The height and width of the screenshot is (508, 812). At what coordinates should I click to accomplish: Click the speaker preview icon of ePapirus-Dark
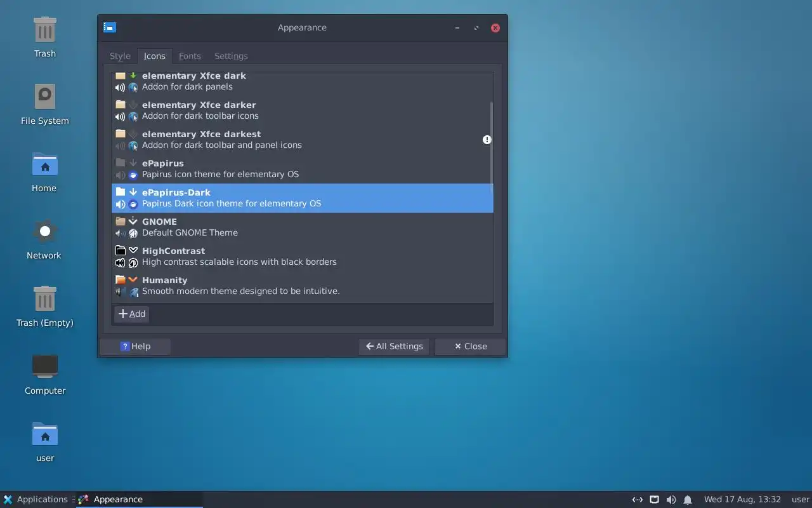(x=121, y=204)
